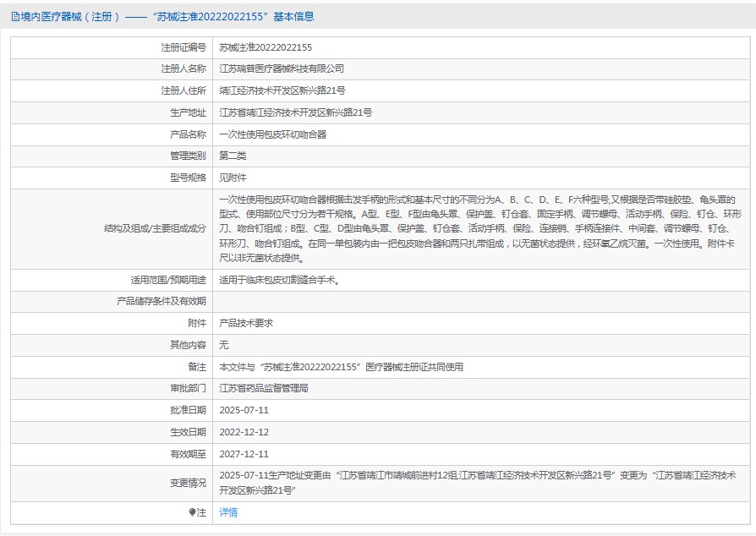Open the 详情 details link

[x=228, y=512]
